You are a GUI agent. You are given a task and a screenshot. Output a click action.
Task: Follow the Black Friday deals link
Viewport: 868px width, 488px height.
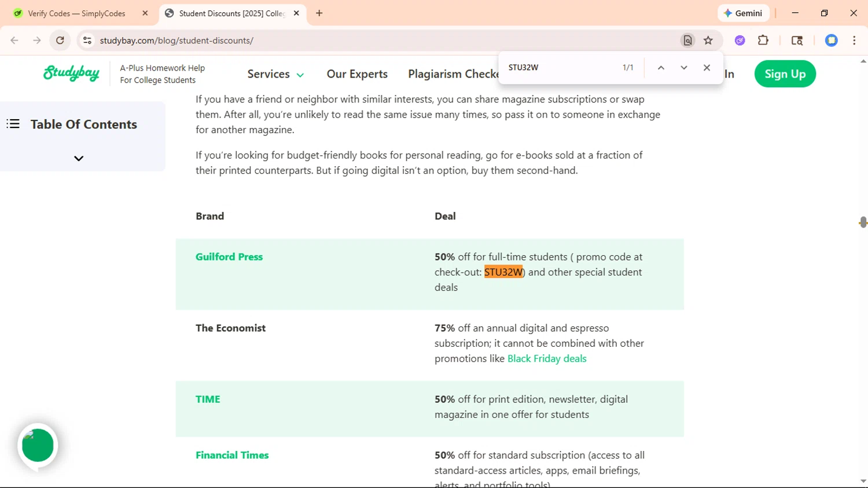(x=547, y=359)
